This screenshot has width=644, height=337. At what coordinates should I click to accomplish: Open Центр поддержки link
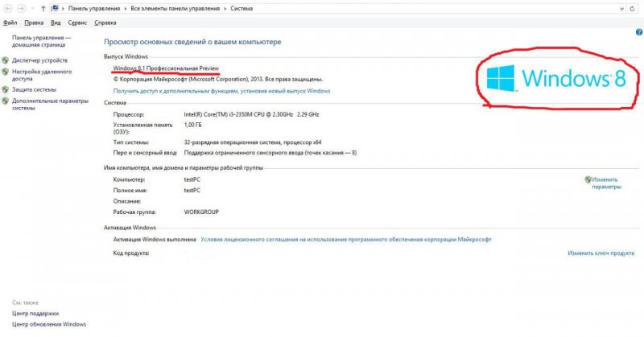(35, 314)
